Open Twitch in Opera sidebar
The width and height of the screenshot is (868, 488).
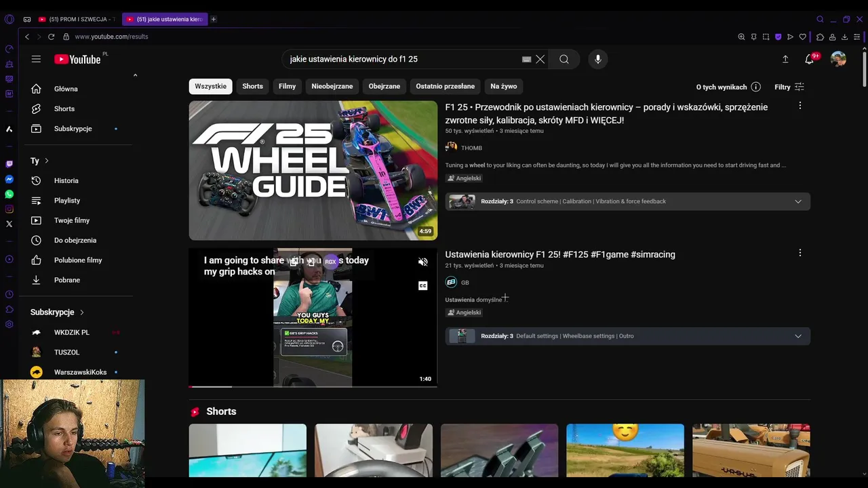pos(9,164)
